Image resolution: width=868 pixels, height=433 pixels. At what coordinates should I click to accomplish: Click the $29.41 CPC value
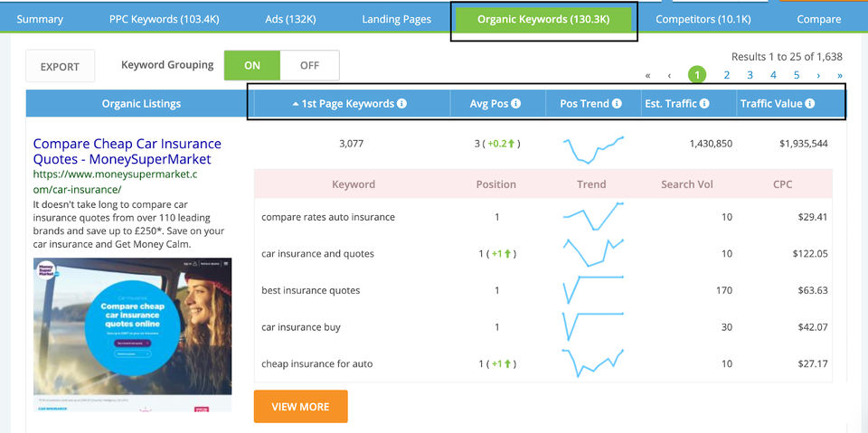coord(813,217)
